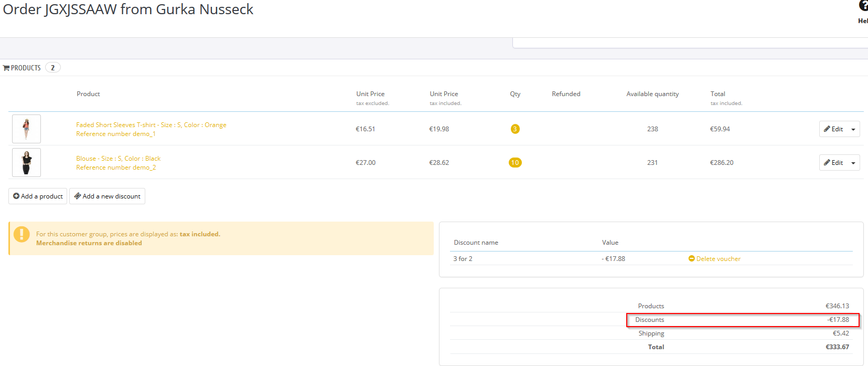Open Faded Short Sleeves T-shirt product link
Image resolution: width=868 pixels, height=366 pixels.
click(151, 125)
